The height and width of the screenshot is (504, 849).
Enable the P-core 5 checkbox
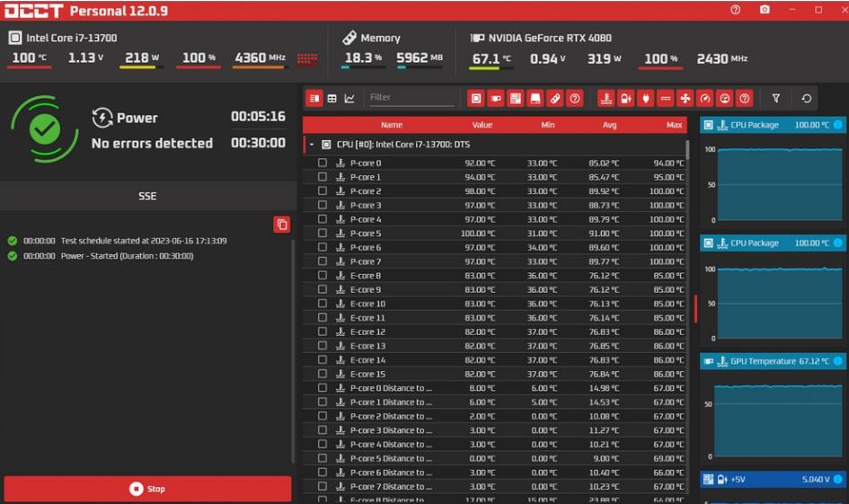pyautogui.click(x=323, y=234)
